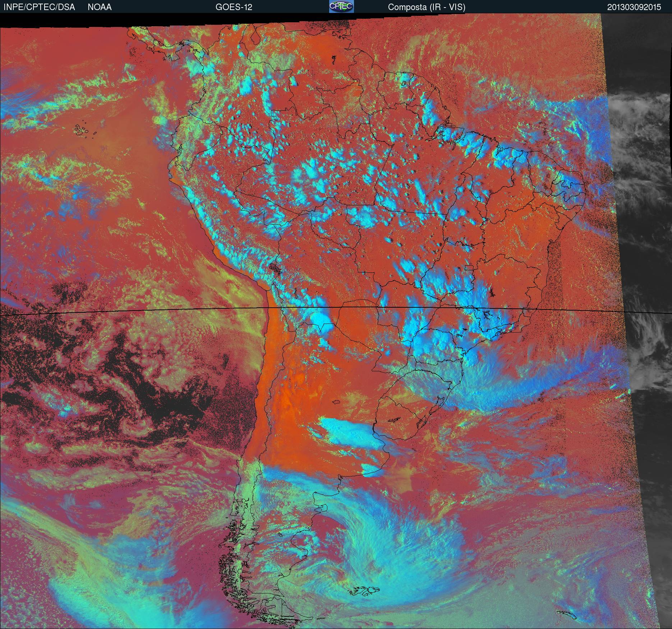This screenshot has width=672, height=629.
Task: Click the INPE/CPTEC/DSA header label
Action: point(39,7)
